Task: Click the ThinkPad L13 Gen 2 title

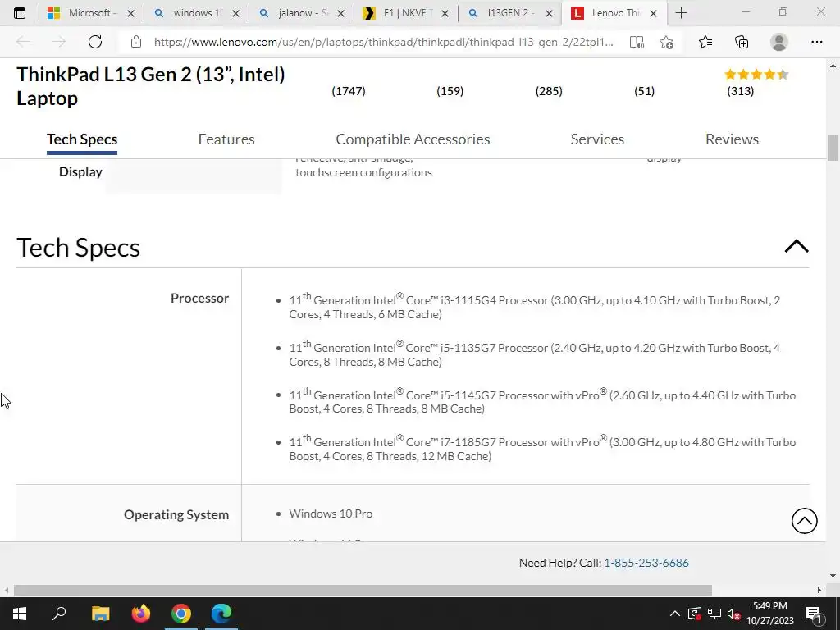Action: click(x=151, y=86)
